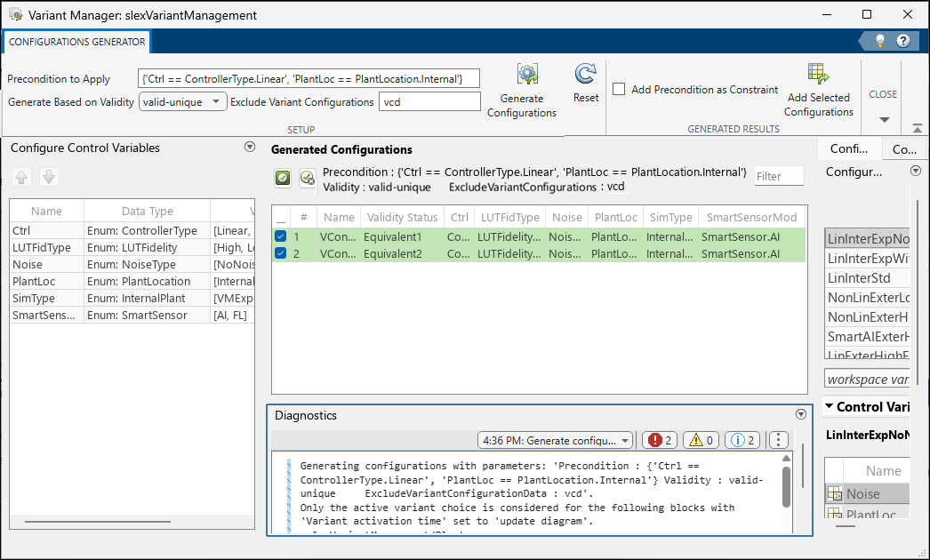The height and width of the screenshot is (560, 930).
Task: Open Diagnostics three-dot options menu
Action: click(778, 440)
